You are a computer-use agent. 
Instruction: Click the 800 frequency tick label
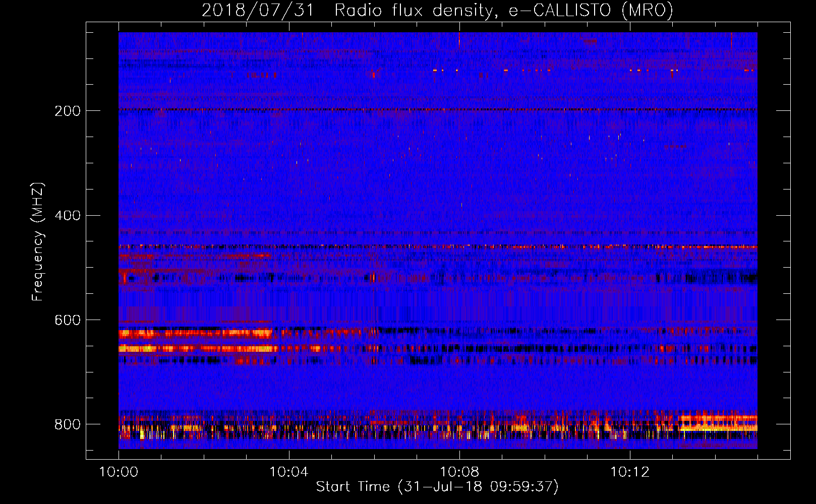click(x=68, y=424)
